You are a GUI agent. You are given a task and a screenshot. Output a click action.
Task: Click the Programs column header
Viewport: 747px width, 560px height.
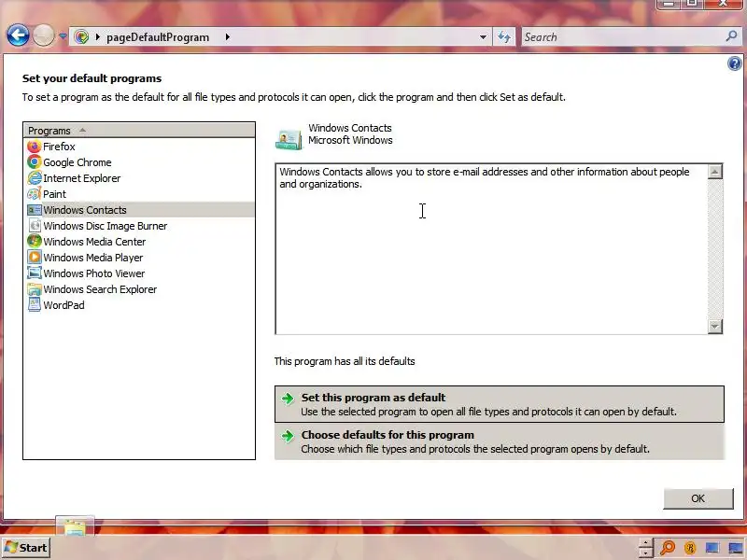pos(139,130)
